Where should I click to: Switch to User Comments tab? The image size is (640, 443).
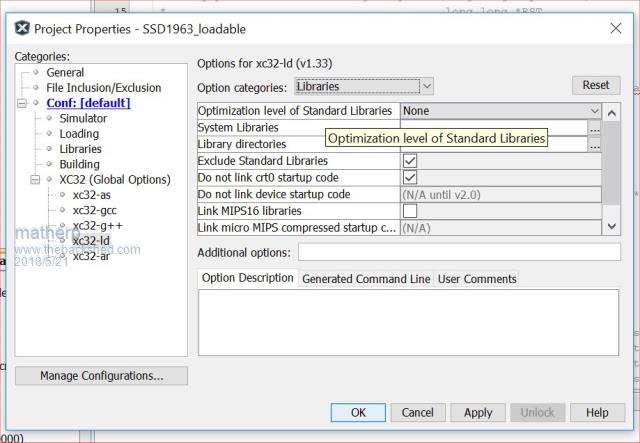(x=477, y=279)
